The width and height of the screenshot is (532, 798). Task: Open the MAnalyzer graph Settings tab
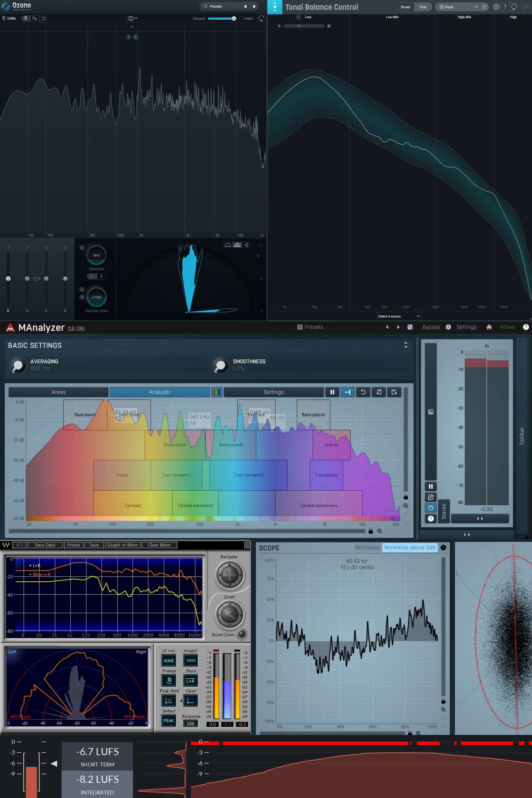pyautogui.click(x=274, y=392)
